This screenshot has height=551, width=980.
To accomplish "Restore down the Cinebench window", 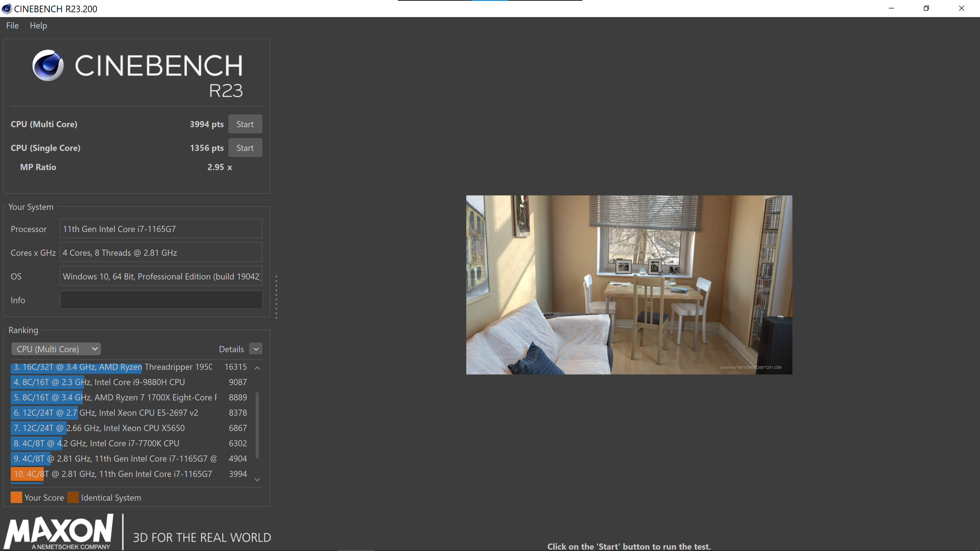I will 926,8.
